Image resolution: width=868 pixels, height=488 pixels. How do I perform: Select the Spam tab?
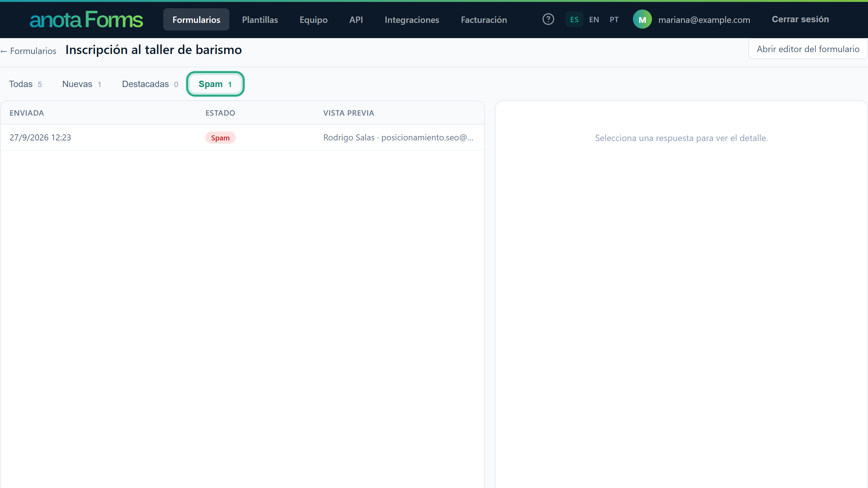point(215,84)
